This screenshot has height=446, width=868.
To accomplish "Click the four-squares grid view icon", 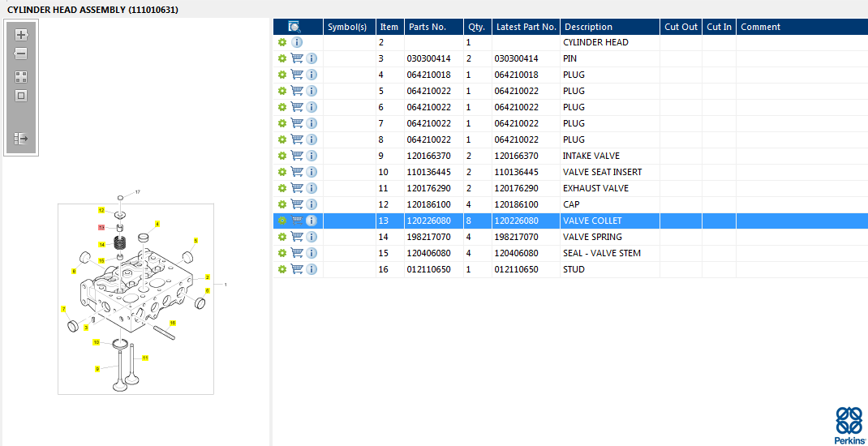I will [21, 77].
